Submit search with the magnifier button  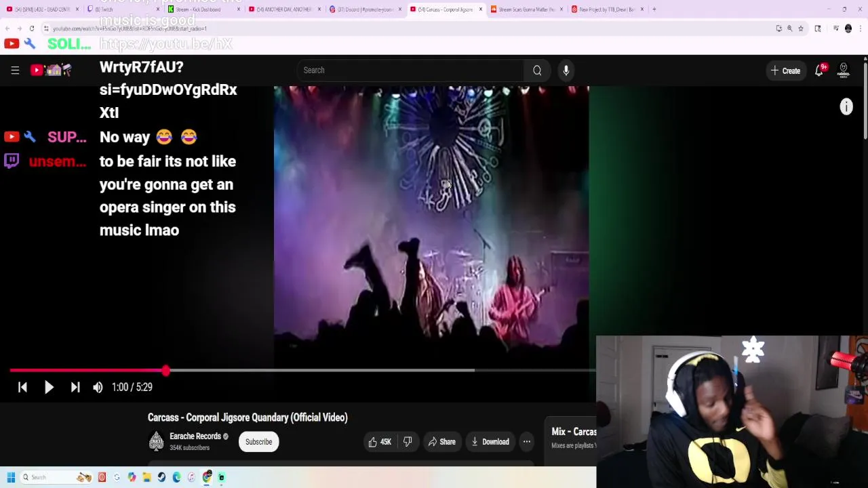click(x=537, y=70)
